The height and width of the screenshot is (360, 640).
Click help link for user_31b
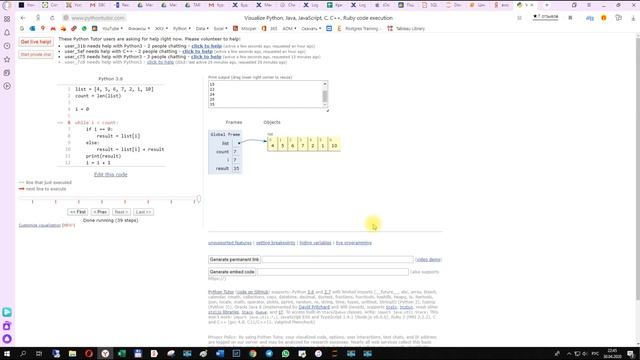207,46
